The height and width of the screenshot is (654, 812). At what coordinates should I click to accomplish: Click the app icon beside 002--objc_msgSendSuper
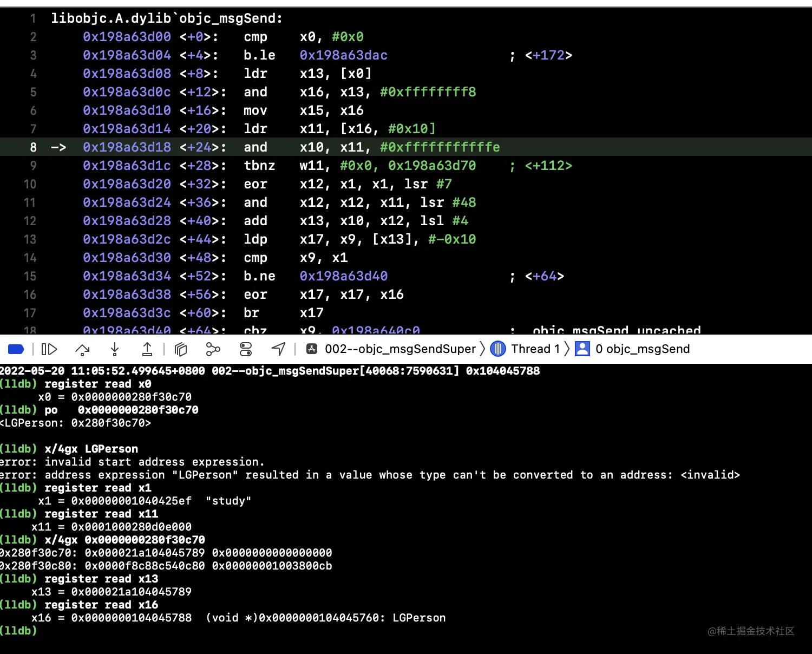pos(312,349)
